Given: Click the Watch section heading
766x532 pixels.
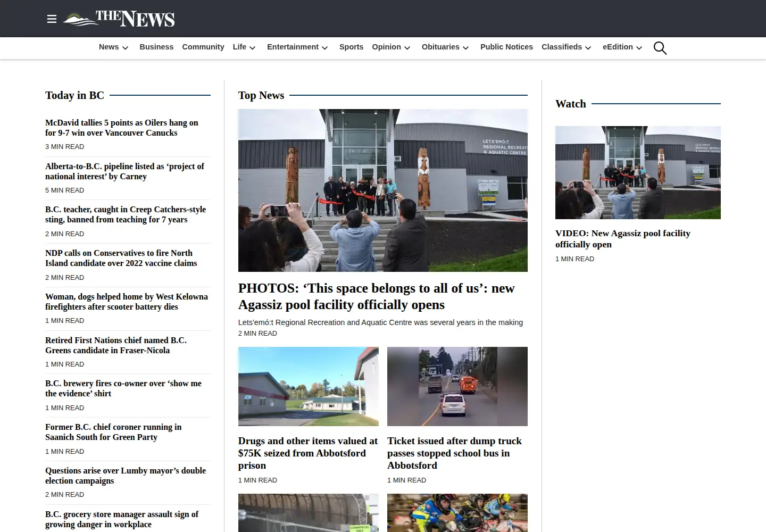Looking at the screenshot, I should (x=571, y=104).
